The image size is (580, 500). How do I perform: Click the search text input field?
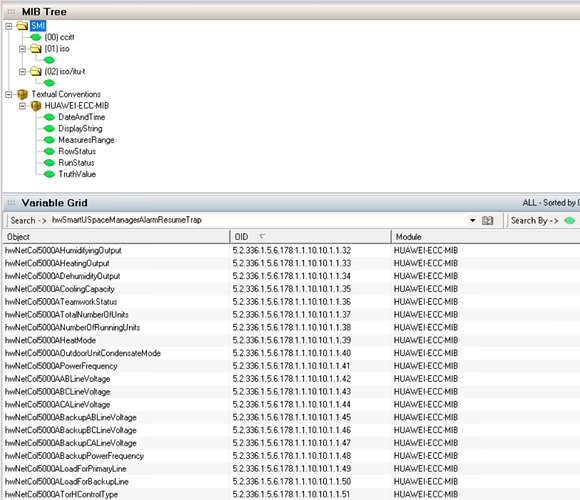[x=259, y=220]
